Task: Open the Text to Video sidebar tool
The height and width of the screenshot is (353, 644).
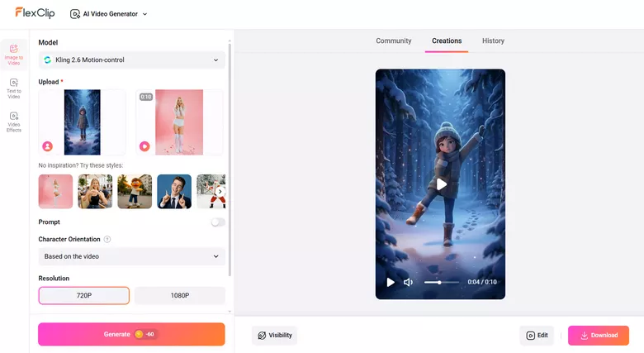Action: pos(14,88)
